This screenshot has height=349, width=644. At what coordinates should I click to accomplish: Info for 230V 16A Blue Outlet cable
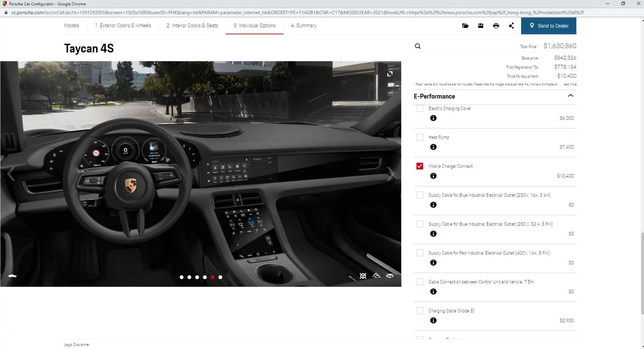tap(433, 205)
